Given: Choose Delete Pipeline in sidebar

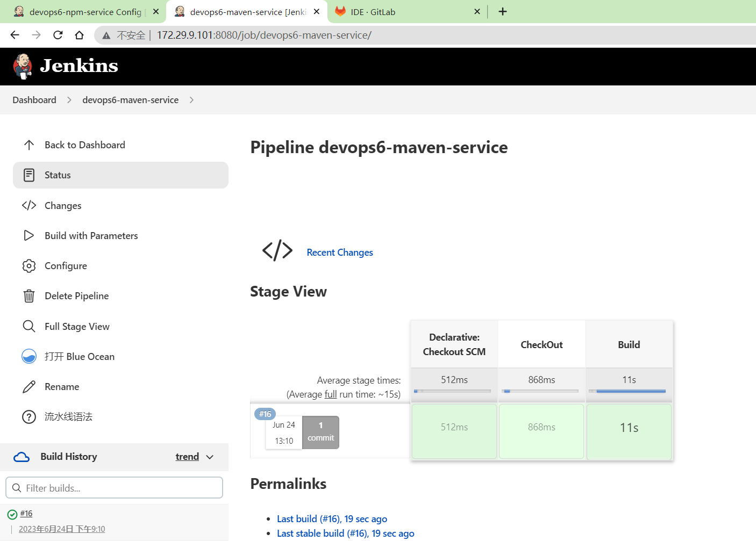Looking at the screenshot, I should 120,296.
